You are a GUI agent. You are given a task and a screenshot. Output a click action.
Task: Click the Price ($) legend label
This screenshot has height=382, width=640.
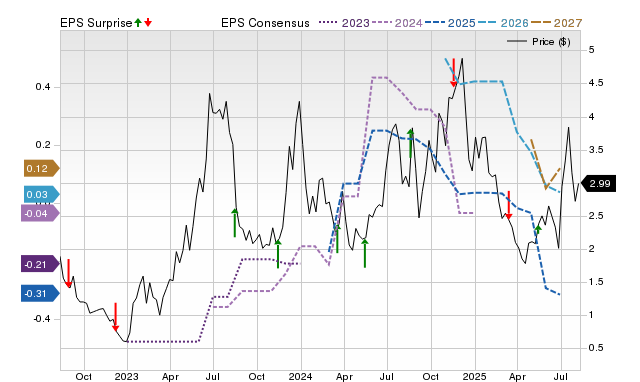pyautogui.click(x=551, y=42)
